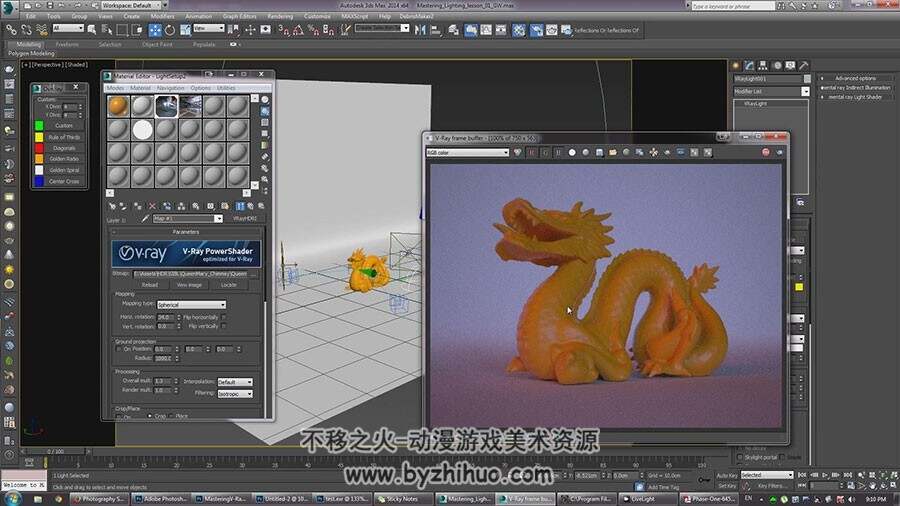Open the Utilities hammer panel tab
Viewport: 900px width, 506px height.
coord(804,65)
